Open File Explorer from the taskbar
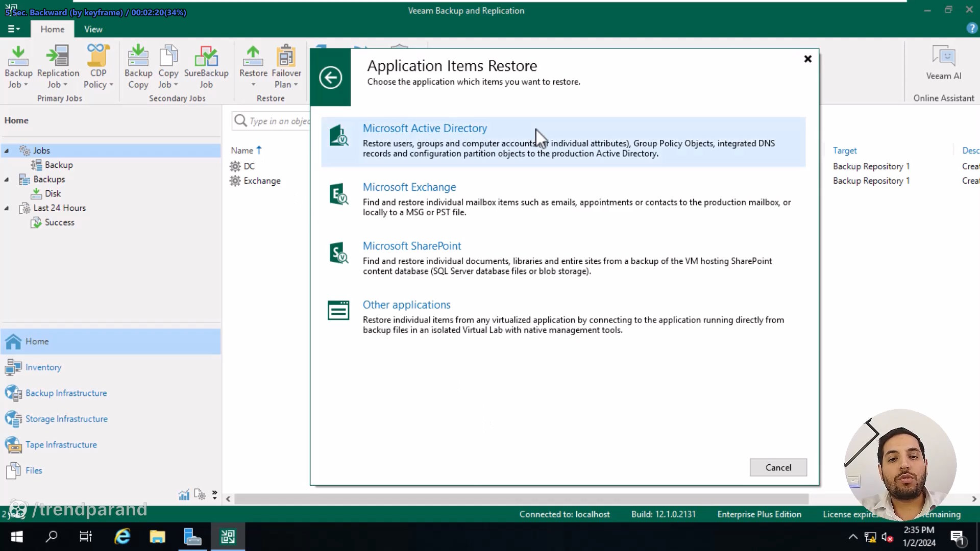This screenshot has height=551, width=980. point(157,537)
